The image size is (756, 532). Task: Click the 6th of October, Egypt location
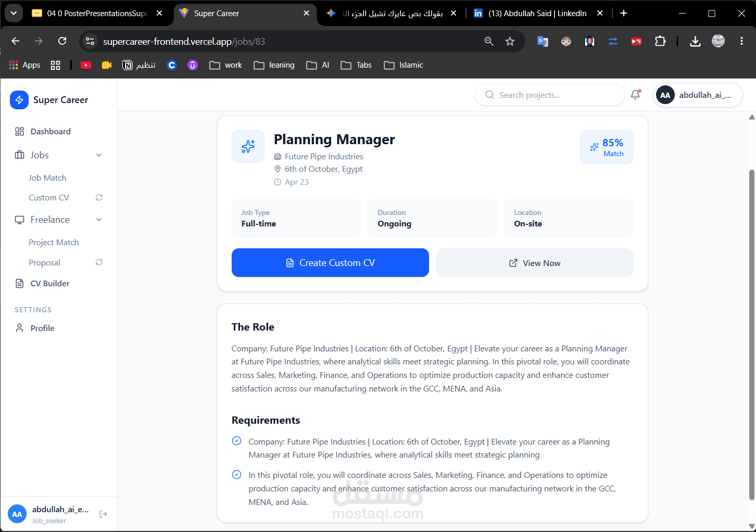[x=323, y=169]
